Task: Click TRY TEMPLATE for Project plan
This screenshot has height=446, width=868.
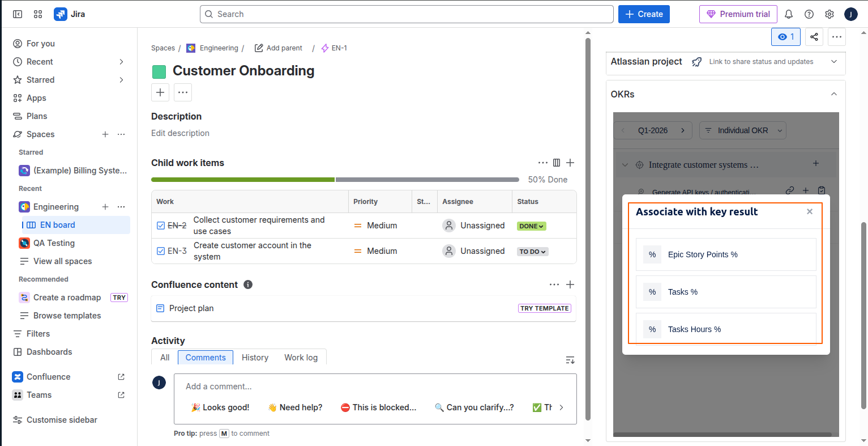Action: pos(545,308)
